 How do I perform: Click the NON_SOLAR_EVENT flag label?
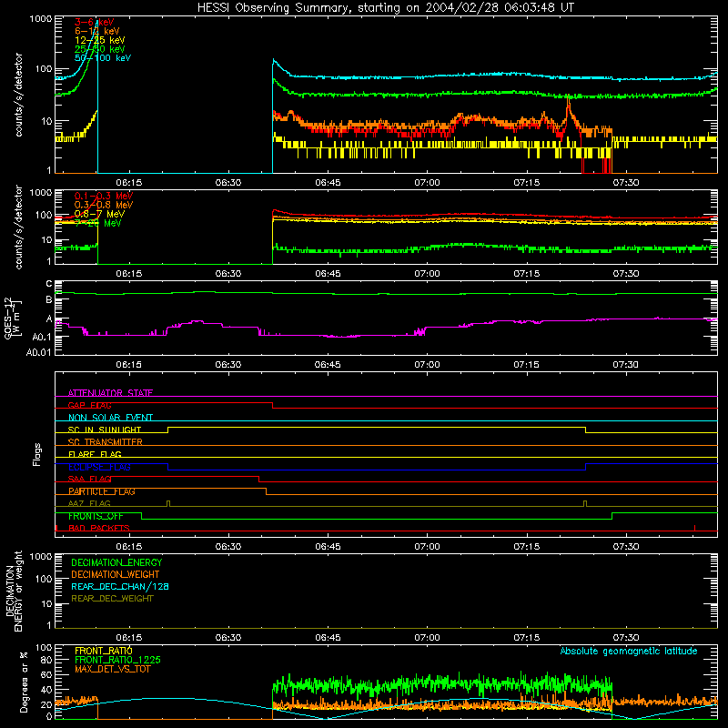[x=110, y=418]
